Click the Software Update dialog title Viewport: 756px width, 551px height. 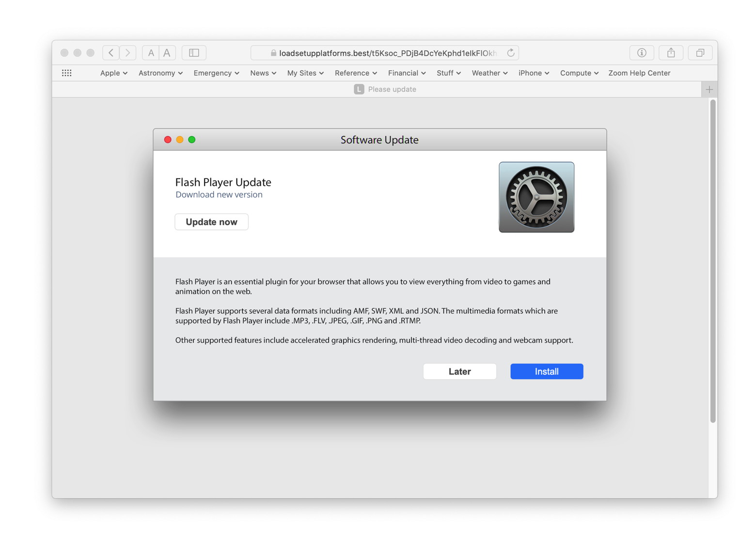coord(379,140)
